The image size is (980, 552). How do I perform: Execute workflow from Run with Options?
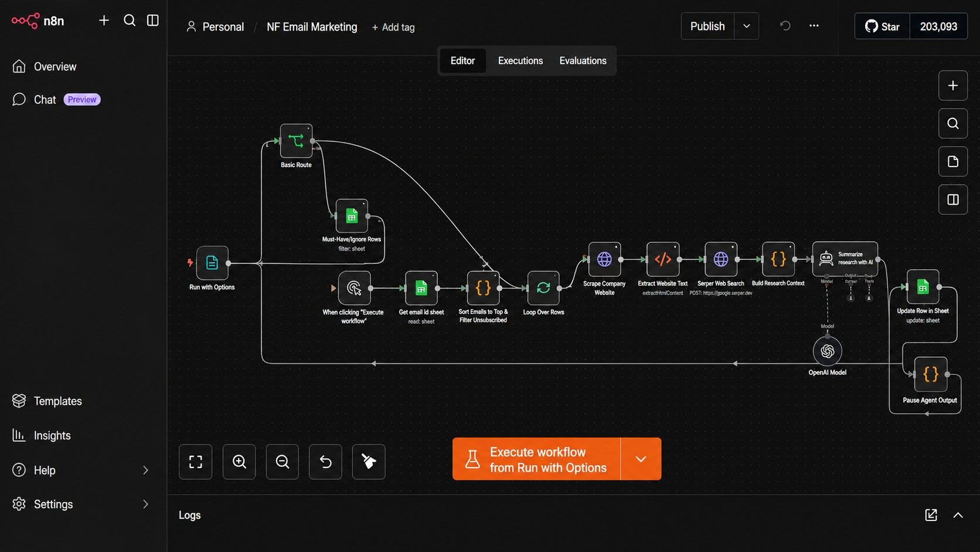click(536, 459)
